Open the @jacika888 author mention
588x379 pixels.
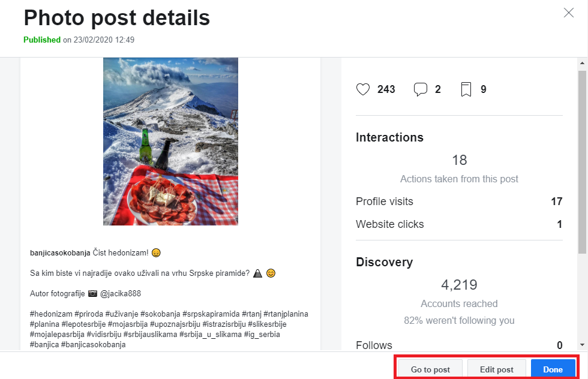(121, 294)
